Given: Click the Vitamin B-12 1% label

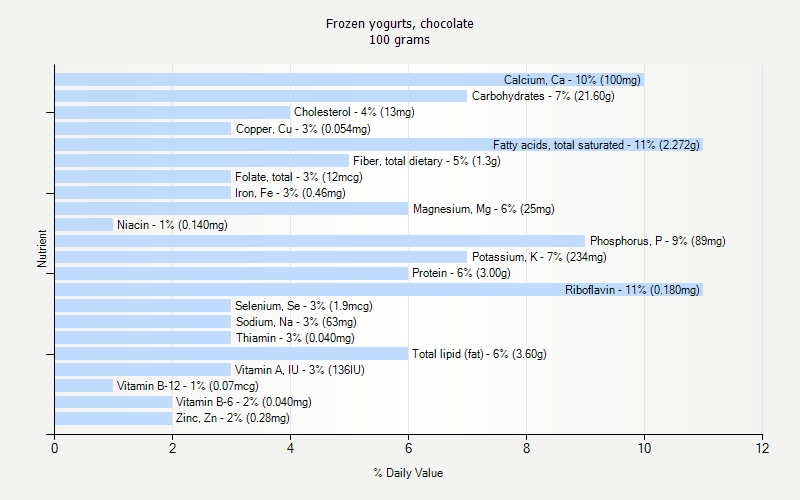Looking at the screenshot, I should (187, 386).
